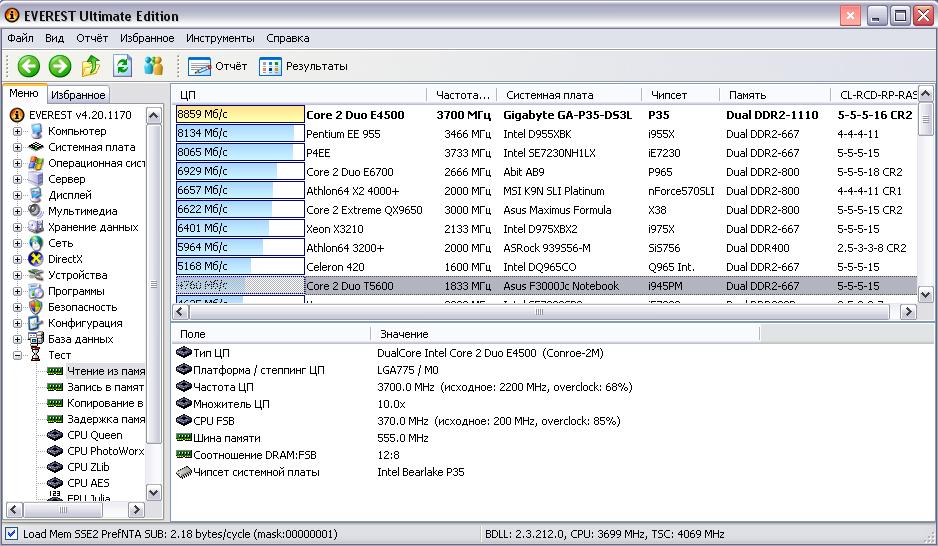Click the Intel Bearlake P35 value
Screen dimensions: 938x546
(421, 472)
